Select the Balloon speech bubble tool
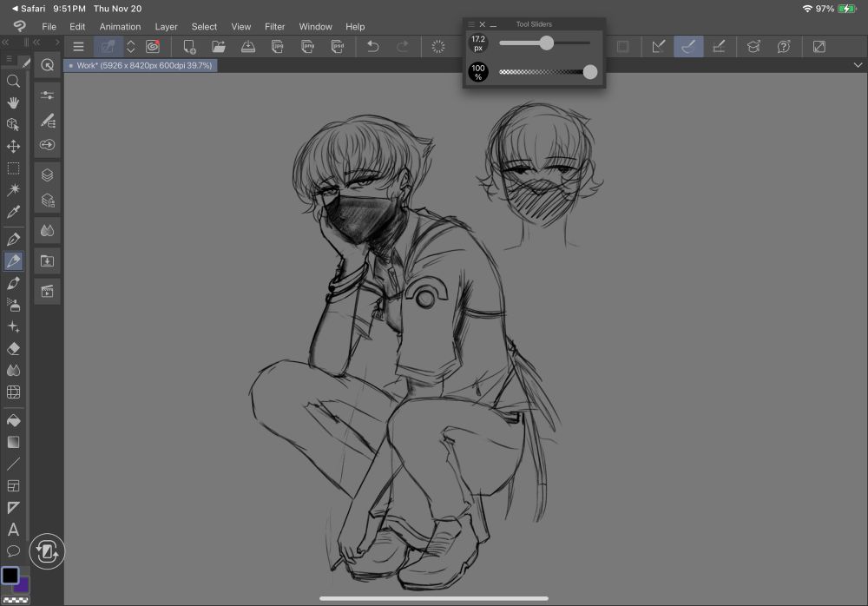 pyautogui.click(x=13, y=551)
